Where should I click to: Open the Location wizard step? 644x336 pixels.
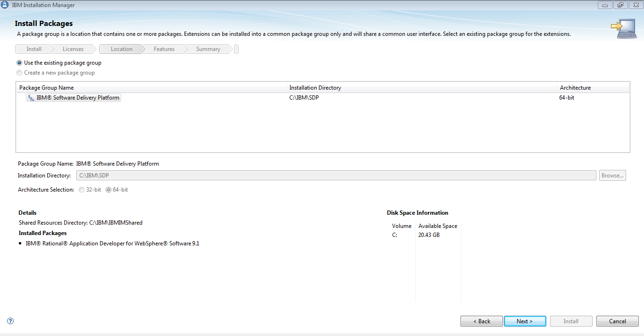(122, 49)
